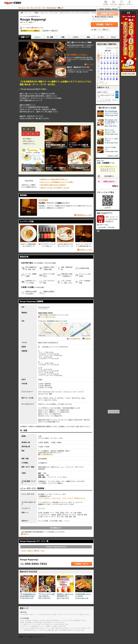Open the マイクーポン header icon
Image resolution: width=138 pixels, height=644 pixels.
click(x=113, y=3)
